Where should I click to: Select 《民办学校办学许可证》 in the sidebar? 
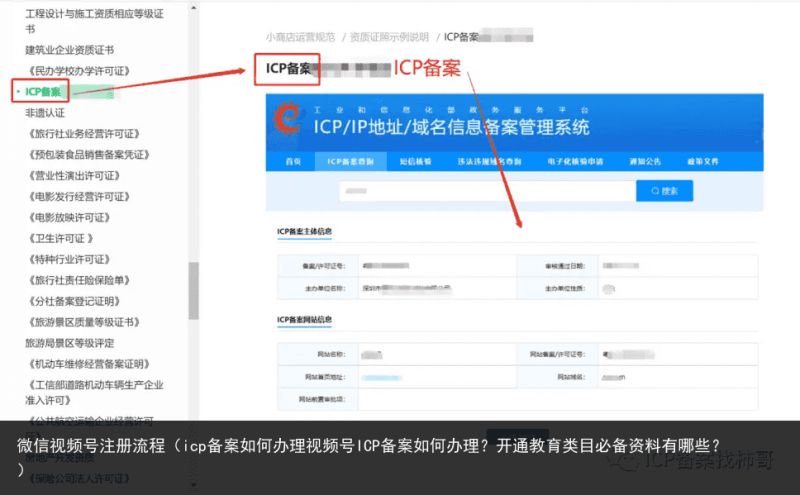[x=77, y=71]
